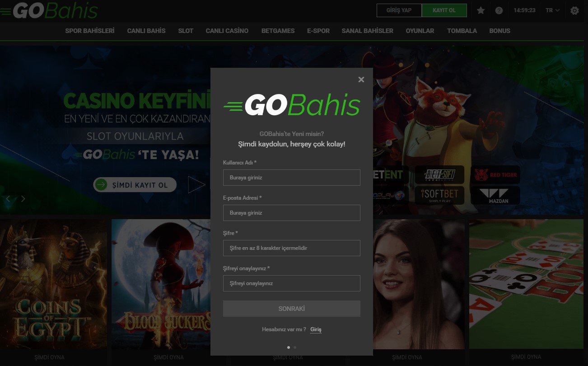This screenshot has width=588, height=366.
Task: Open the Oyunlar menu item
Action: click(x=420, y=31)
